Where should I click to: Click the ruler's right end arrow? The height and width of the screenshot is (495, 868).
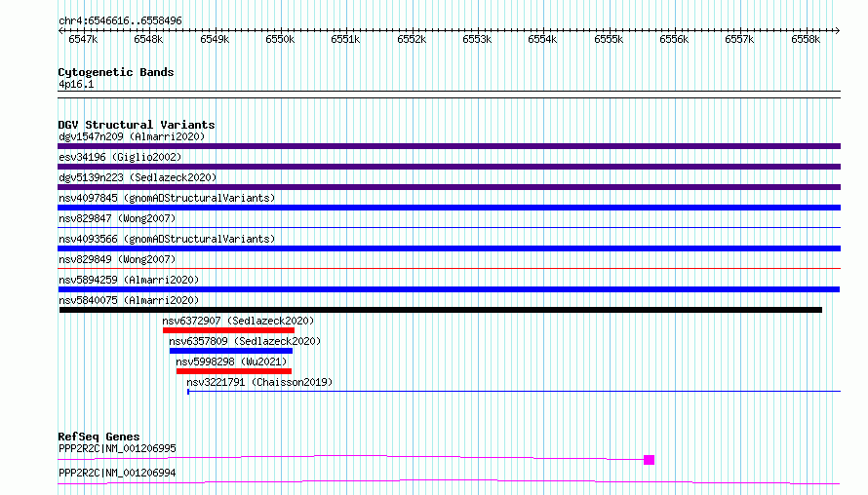click(838, 30)
